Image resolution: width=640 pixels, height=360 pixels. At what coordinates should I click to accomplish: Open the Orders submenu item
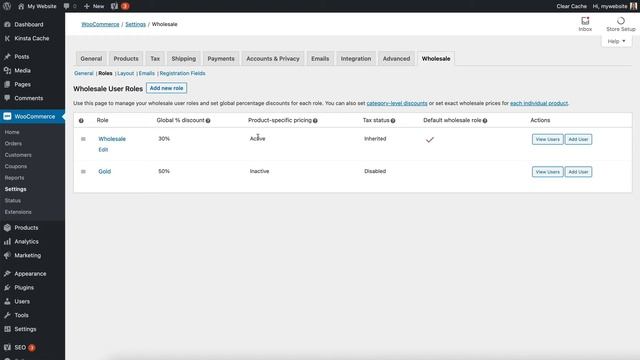(x=13, y=144)
